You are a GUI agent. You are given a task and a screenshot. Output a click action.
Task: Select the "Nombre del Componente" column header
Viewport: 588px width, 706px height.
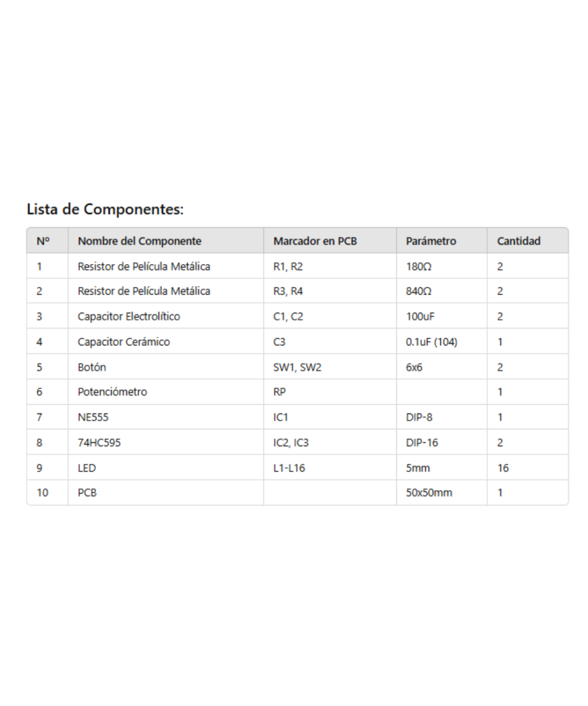point(139,241)
